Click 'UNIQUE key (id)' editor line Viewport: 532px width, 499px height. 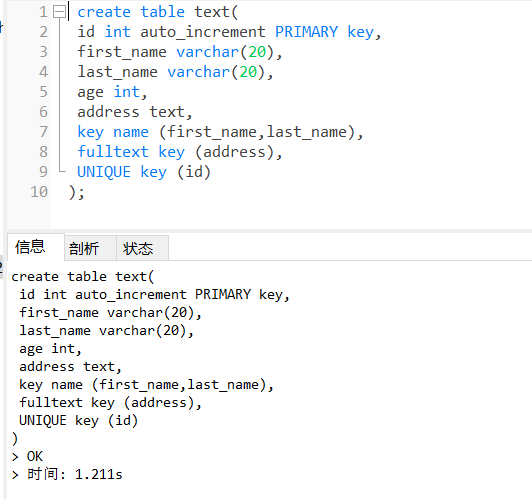pos(144,172)
